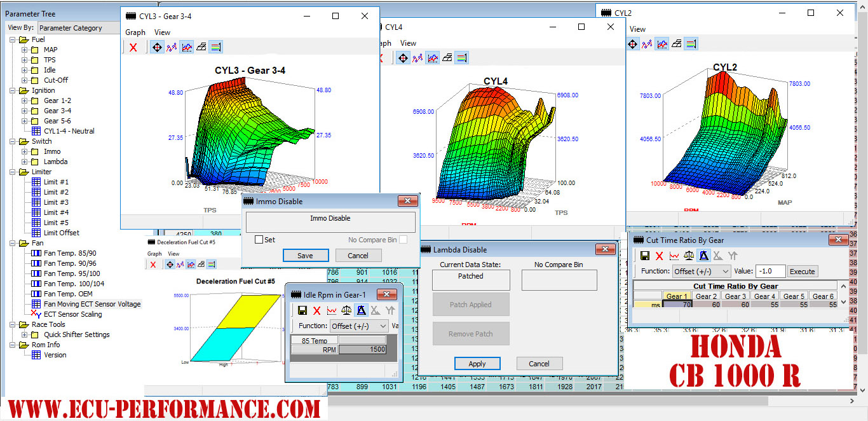
Task: Click the red graph line icon in Cut Time Ratio By Gear
Action: [674, 256]
